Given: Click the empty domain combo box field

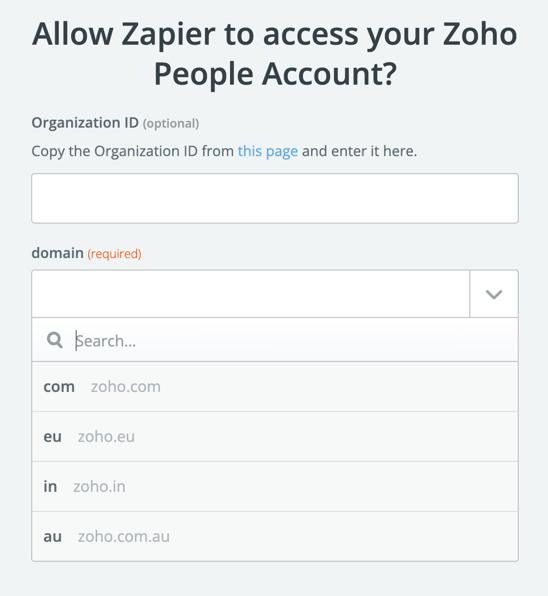Looking at the screenshot, I should tap(251, 294).
